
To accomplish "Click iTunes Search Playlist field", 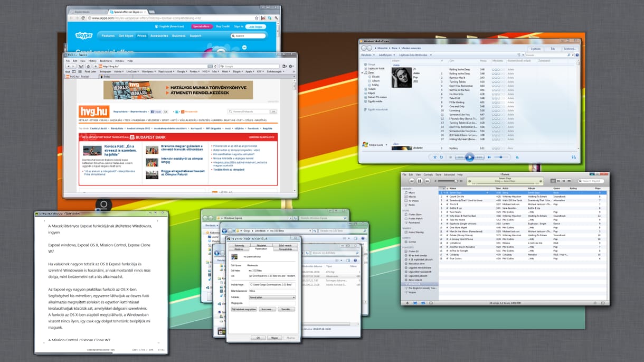I will [591, 181].
